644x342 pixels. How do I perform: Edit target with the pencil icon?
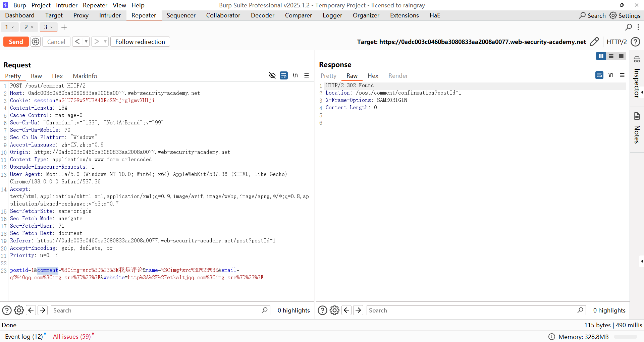[594, 42]
